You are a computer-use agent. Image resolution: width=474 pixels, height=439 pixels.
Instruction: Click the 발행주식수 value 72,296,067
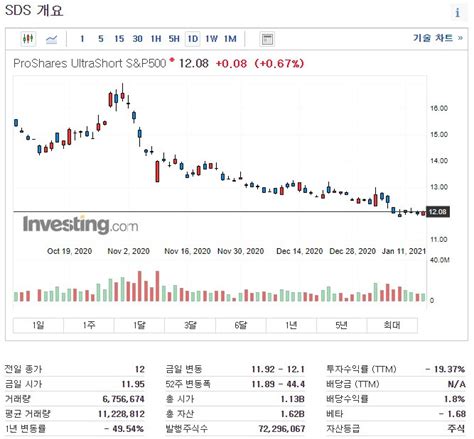[282, 429]
